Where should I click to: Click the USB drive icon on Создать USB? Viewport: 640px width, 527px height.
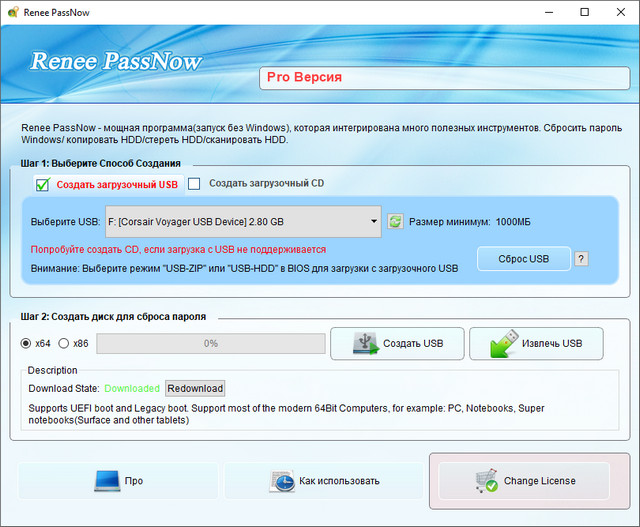[367, 344]
